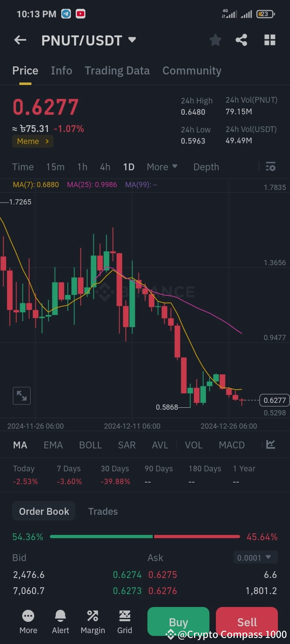Viewport: 290px width, 644px height.
Task: Go back using the arrow icon
Action: point(20,40)
